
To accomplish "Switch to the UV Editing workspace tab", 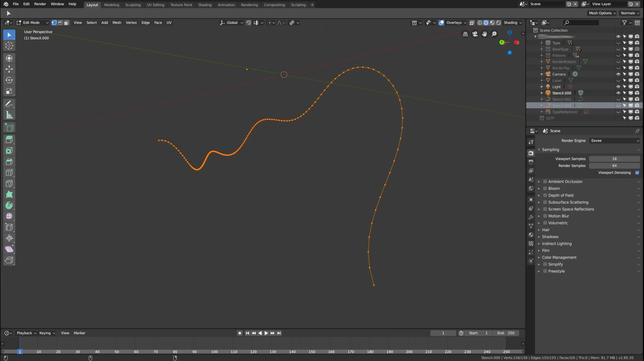I will click(x=155, y=5).
